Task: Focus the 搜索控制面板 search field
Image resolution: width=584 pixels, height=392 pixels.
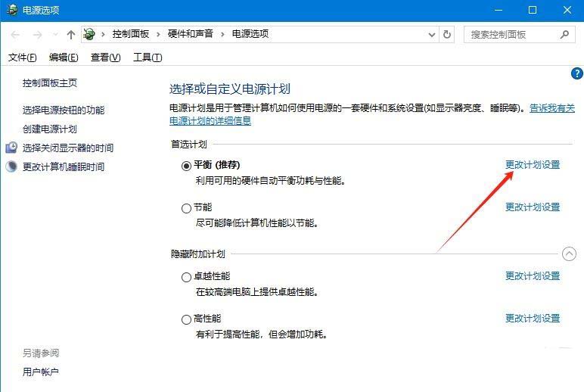Action: pyautogui.click(x=519, y=35)
